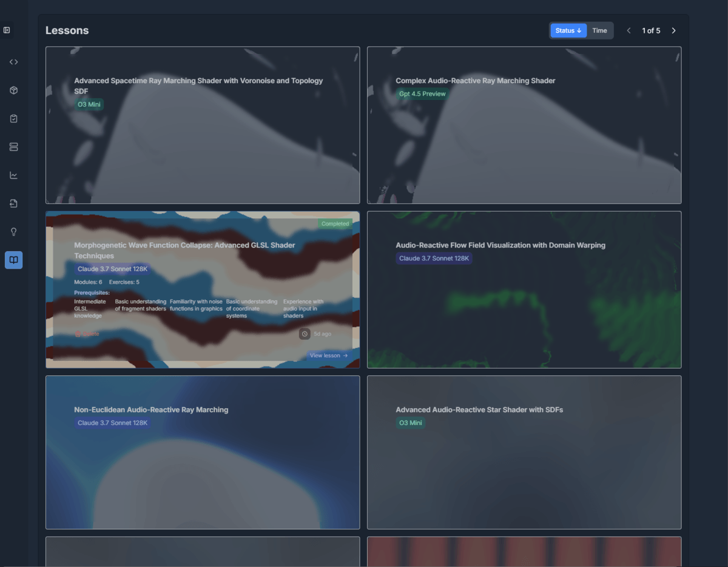
Task: Click the clipboard checklist icon
Action: [x=13, y=118]
